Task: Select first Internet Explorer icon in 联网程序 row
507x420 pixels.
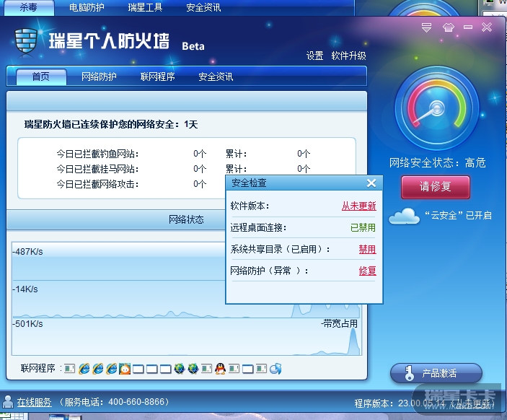Action: 84,369
